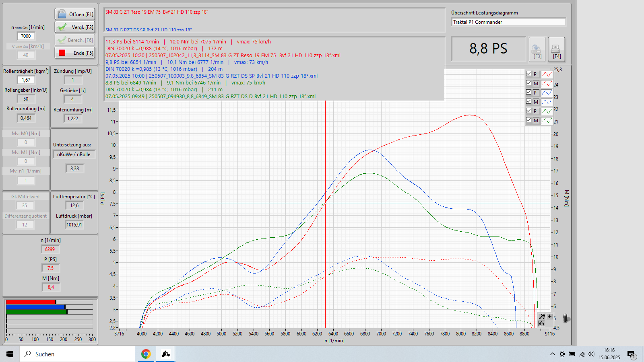
Task: Open the nKuWe / nRolle selector
Action: tap(74, 154)
